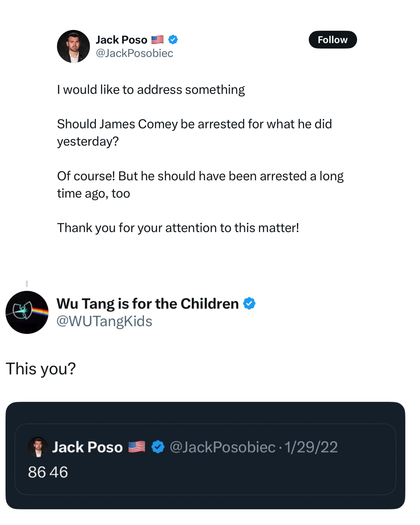Click the American flag emoji in top tweet header

tap(157, 40)
